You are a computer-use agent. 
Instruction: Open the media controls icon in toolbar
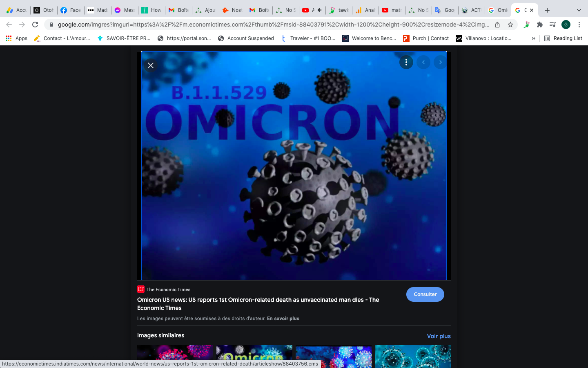pos(553,25)
